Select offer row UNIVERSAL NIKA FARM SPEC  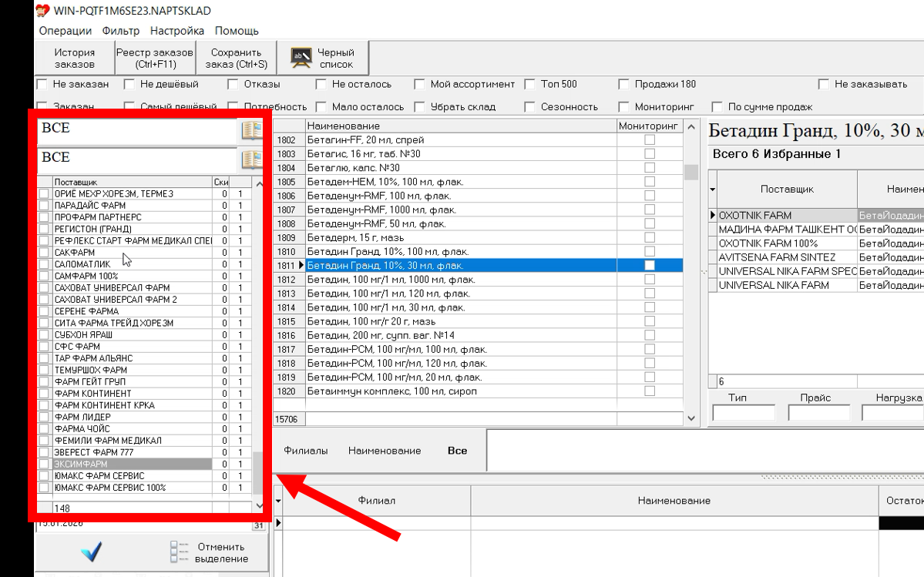click(x=786, y=271)
